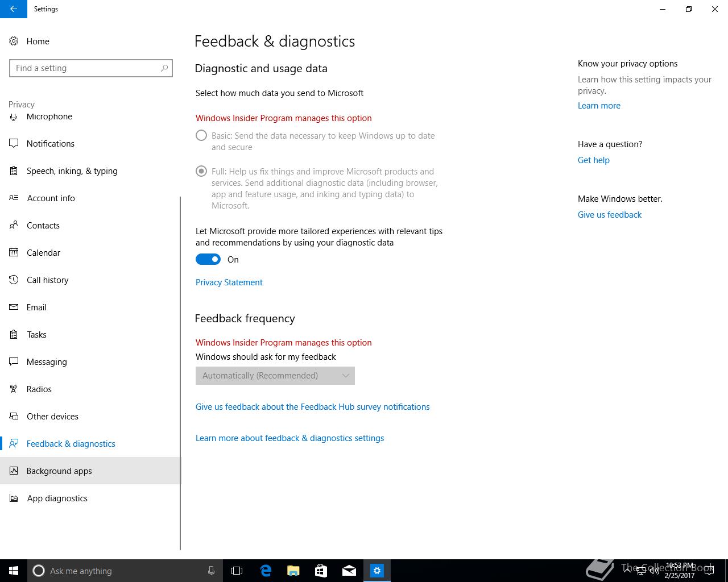Click the Background apps icon
Viewport: 728px width, 582px height.
(x=14, y=471)
